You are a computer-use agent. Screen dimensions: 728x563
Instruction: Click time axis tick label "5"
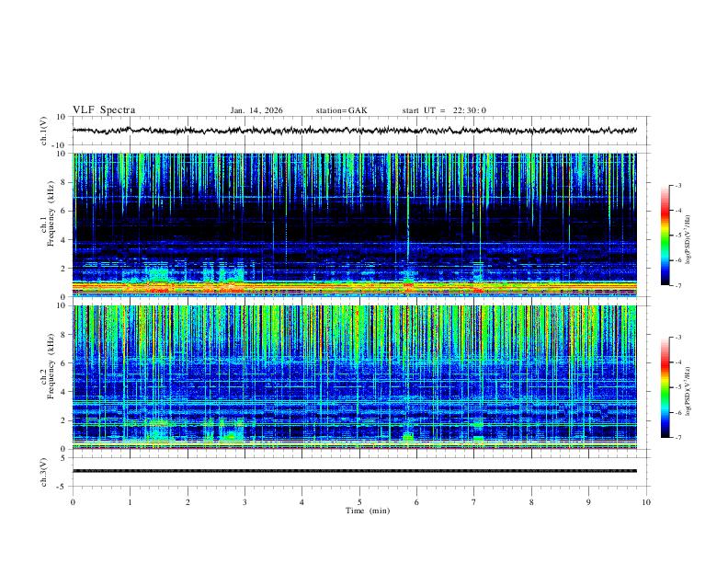click(x=359, y=502)
